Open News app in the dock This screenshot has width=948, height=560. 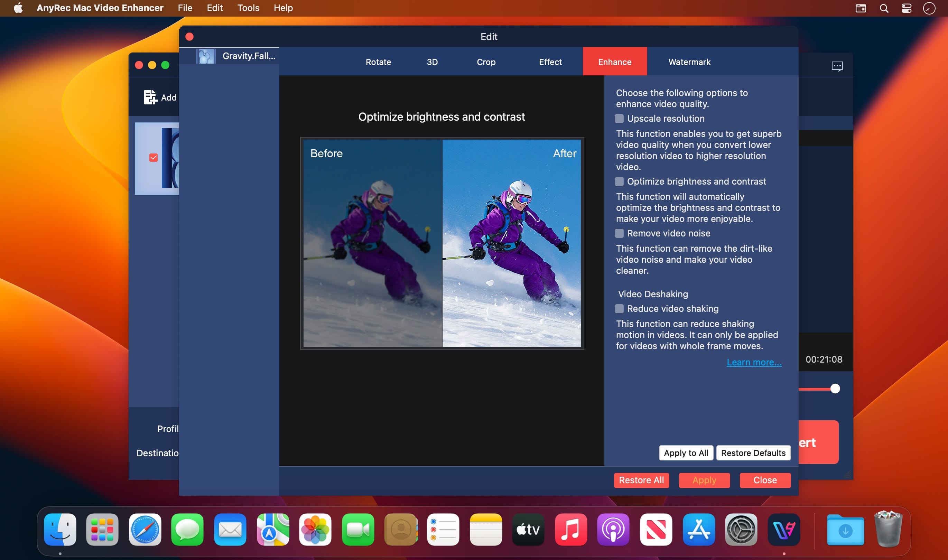tap(656, 530)
